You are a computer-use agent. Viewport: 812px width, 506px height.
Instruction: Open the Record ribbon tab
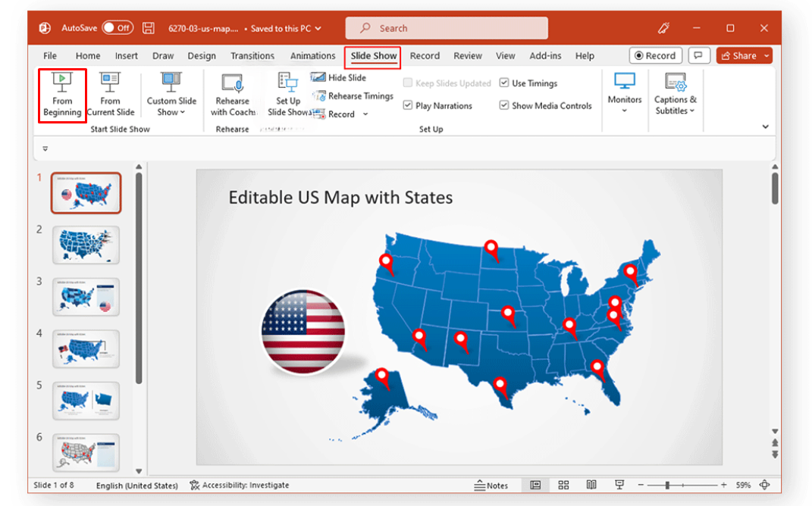[425, 56]
